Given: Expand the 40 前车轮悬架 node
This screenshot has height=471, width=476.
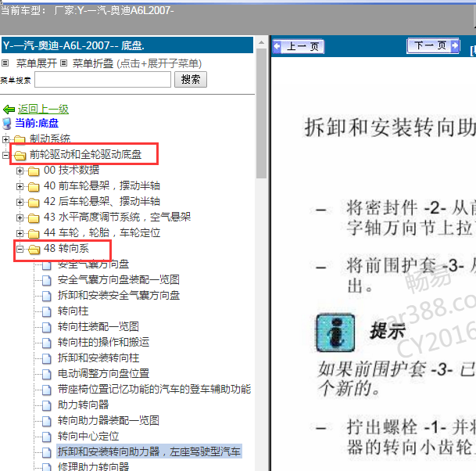Looking at the screenshot, I should coord(20,186).
